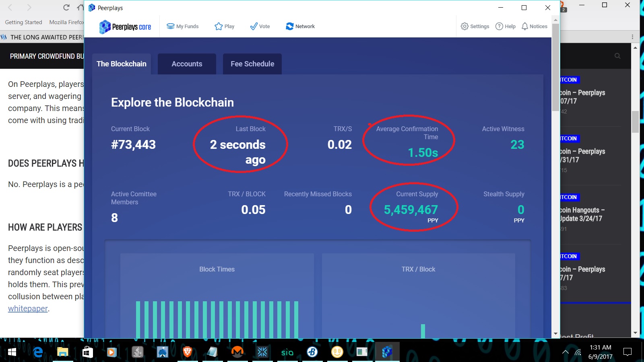Open the media player taskbar icon
Screen dimensions: 644x362
coord(112,352)
